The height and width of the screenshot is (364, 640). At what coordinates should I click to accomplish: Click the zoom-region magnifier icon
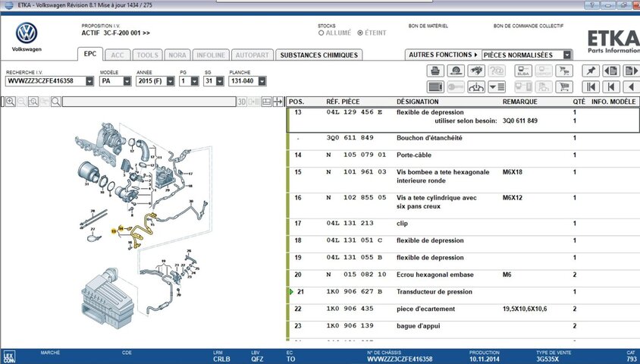(x=33, y=102)
